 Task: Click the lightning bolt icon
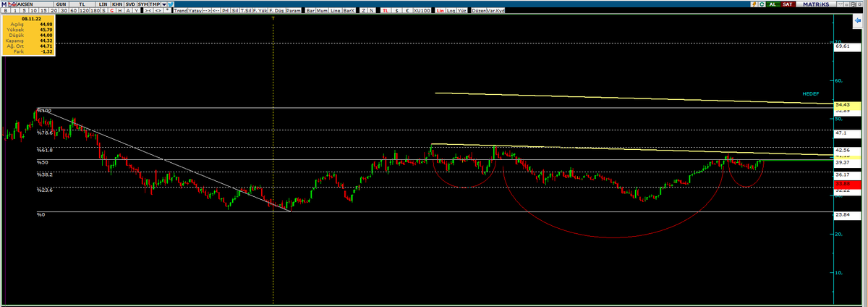[754, 4]
